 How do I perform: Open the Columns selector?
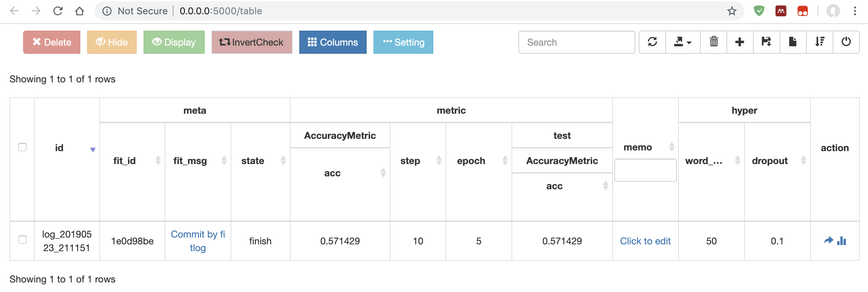(x=333, y=42)
